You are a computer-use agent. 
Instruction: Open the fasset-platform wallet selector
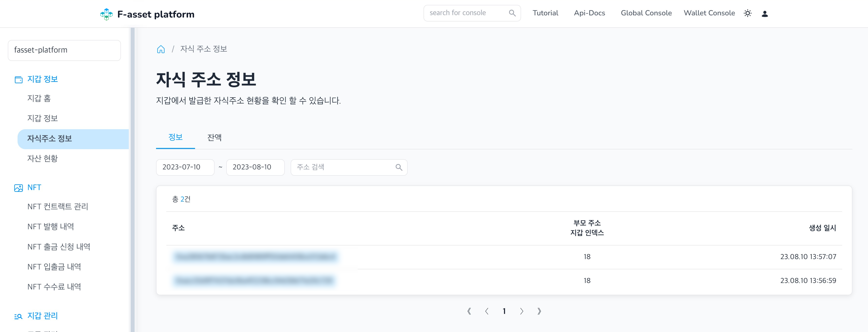[64, 50]
